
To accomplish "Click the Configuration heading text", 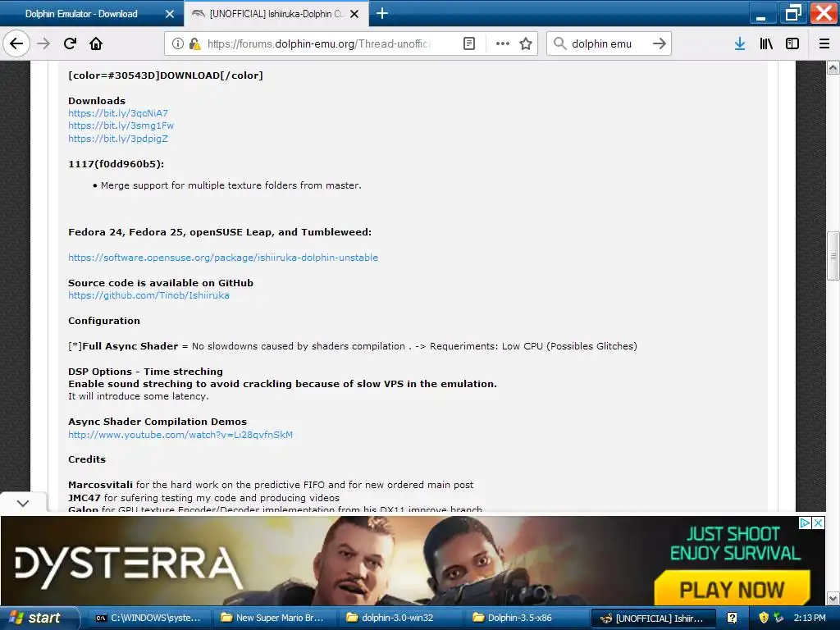I will click(104, 321).
